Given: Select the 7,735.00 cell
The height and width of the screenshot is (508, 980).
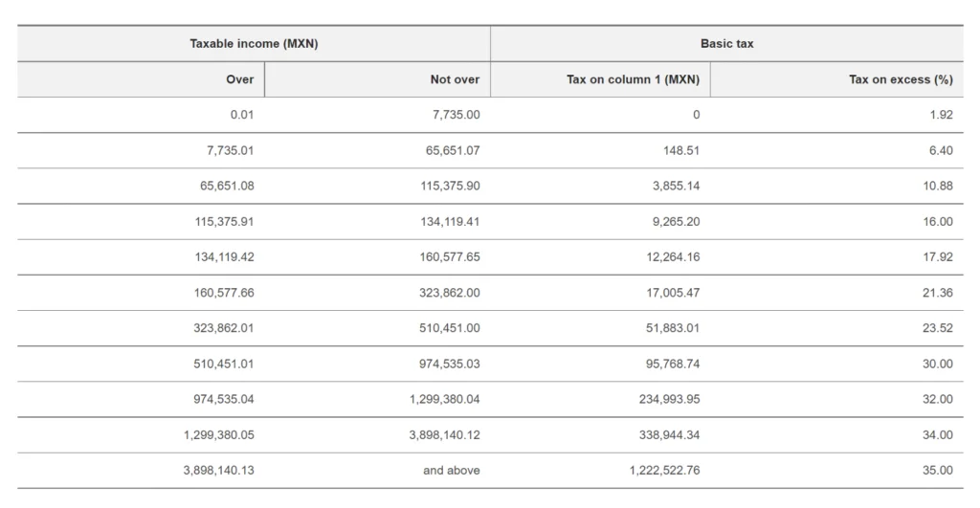Looking at the screenshot, I should (x=457, y=115).
